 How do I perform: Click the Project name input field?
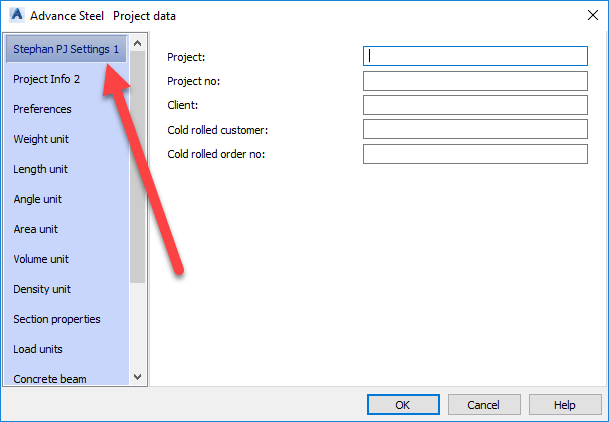pyautogui.click(x=475, y=56)
